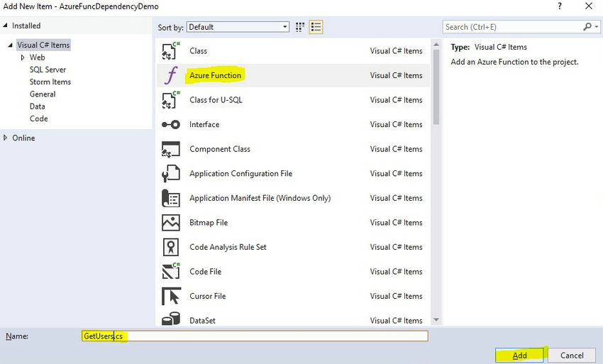Click the Add button
The image size is (603, 364).
click(519, 355)
